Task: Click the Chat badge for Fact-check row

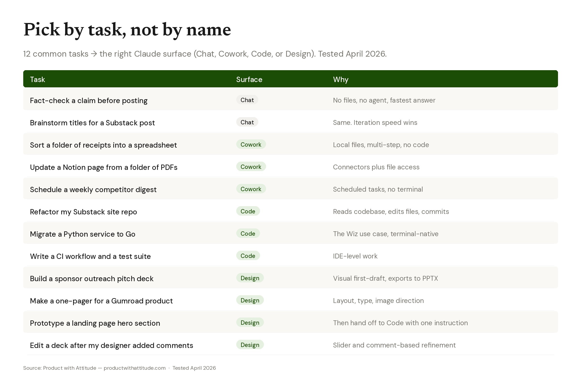Action: pyautogui.click(x=247, y=100)
